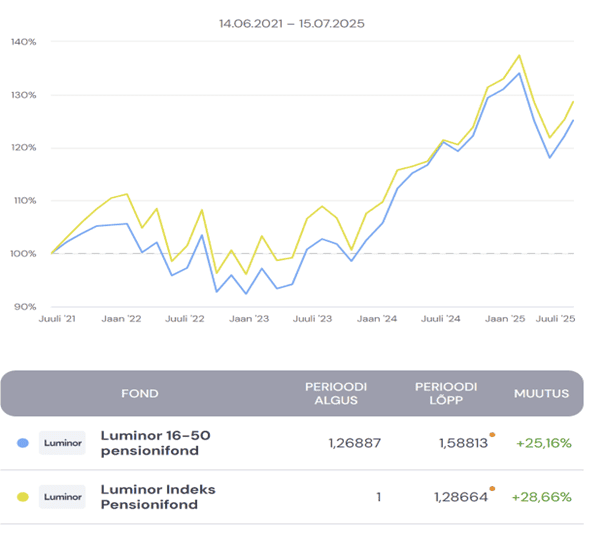
Task: Click the Jaan '23 x-axis label
Action: [x=249, y=319]
